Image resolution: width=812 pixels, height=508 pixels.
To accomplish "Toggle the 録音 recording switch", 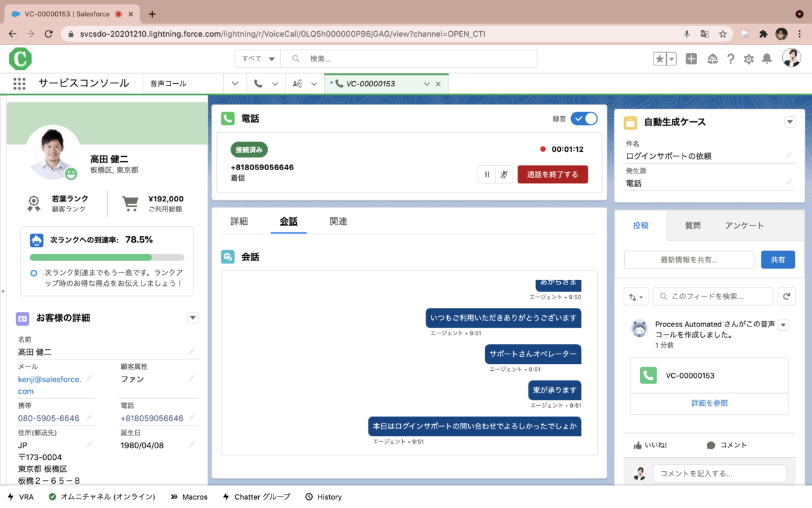I will (584, 119).
